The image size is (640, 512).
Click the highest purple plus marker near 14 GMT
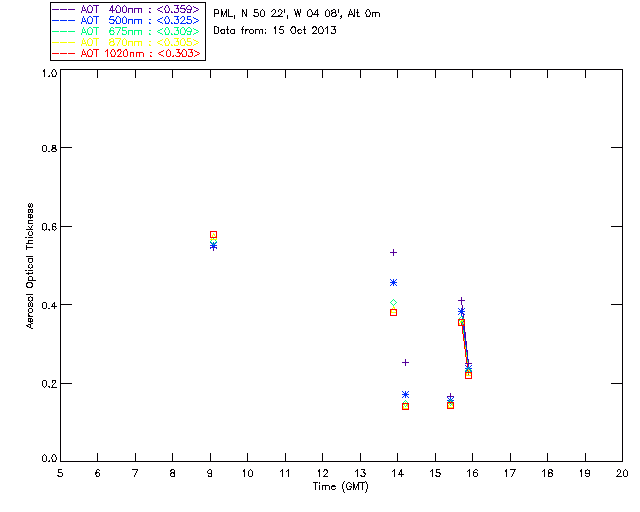point(393,253)
